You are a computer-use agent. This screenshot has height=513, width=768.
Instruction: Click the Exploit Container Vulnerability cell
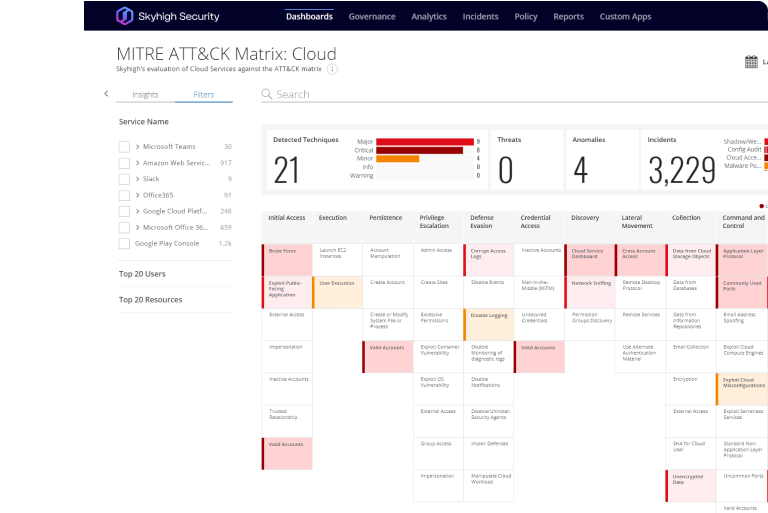438,357
